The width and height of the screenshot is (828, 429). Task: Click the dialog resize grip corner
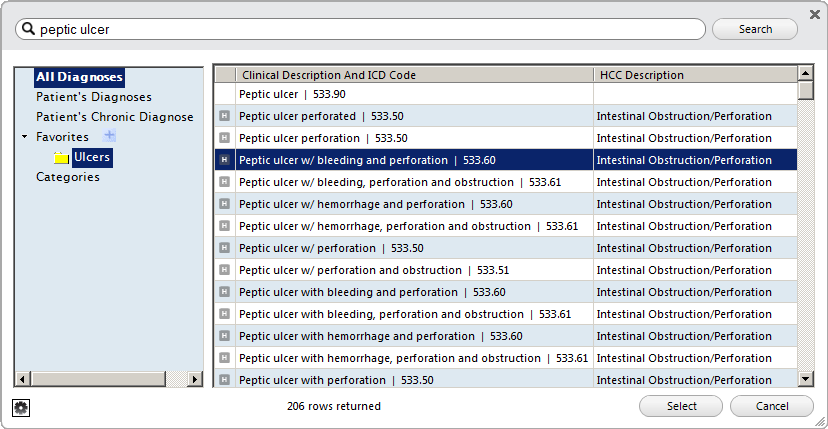click(819, 421)
